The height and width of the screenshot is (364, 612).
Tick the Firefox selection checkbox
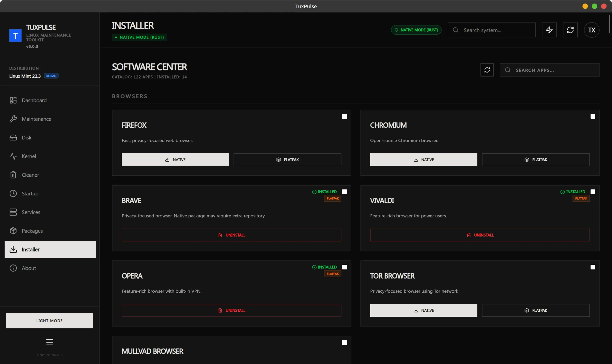point(344,116)
